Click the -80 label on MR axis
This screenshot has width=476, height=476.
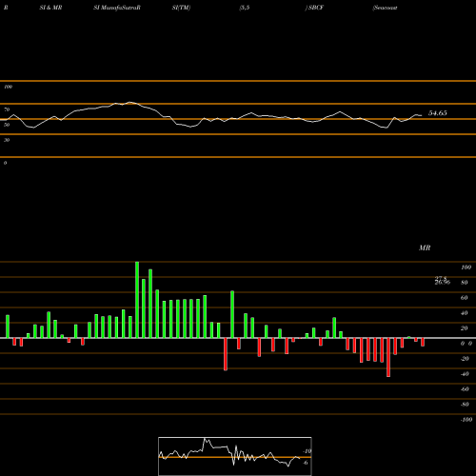[x=465, y=405]
